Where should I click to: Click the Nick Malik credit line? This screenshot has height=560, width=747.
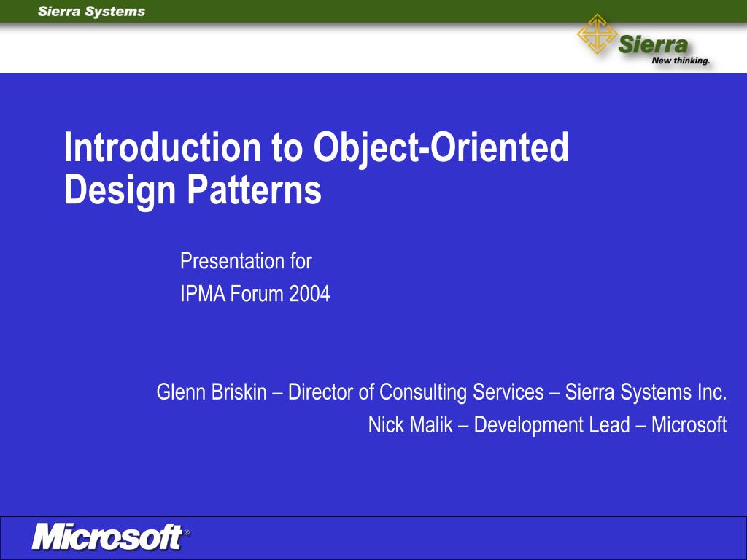pos(547,424)
